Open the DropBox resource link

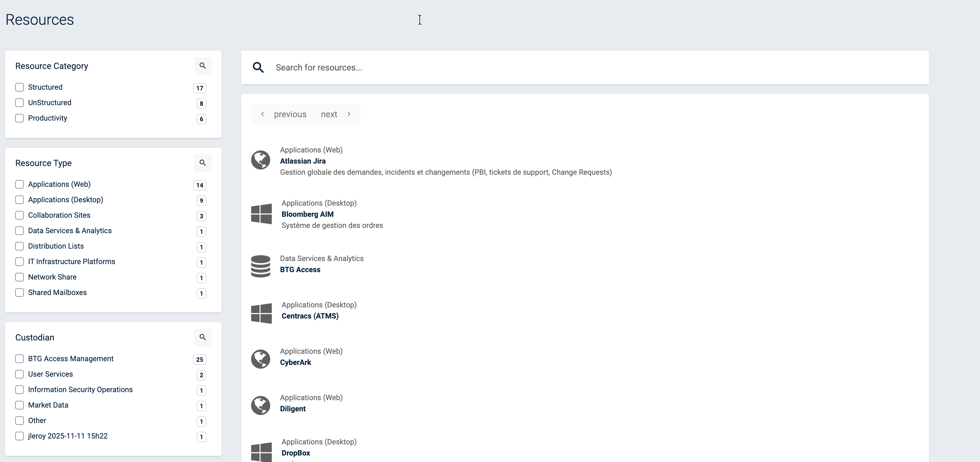pyautogui.click(x=296, y=453)
